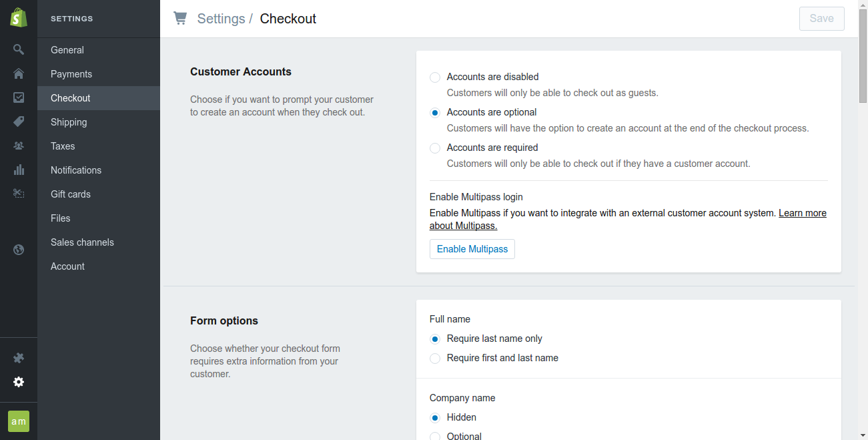
Task: Open Orders using the checkbox-tray icon
Action: 19,97
